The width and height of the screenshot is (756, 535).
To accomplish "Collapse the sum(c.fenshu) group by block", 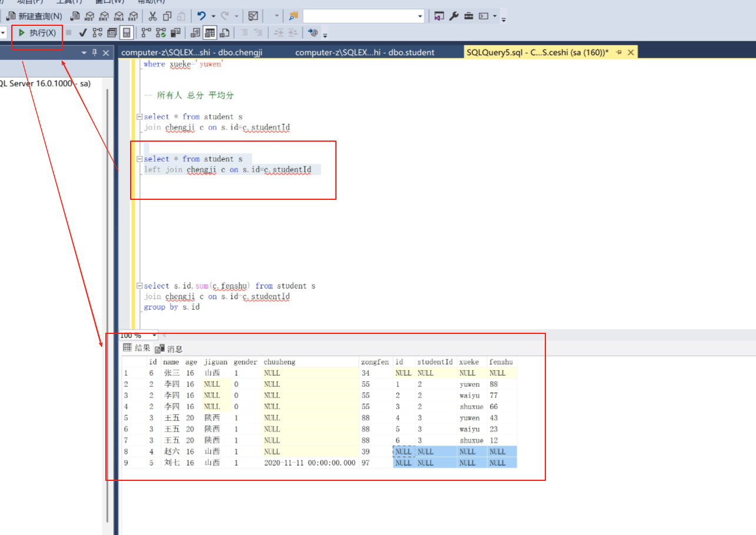I will [139, 286].
